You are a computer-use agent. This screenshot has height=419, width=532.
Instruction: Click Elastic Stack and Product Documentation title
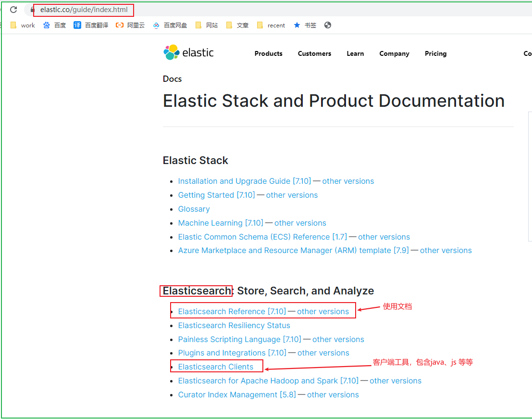[334, 101]
